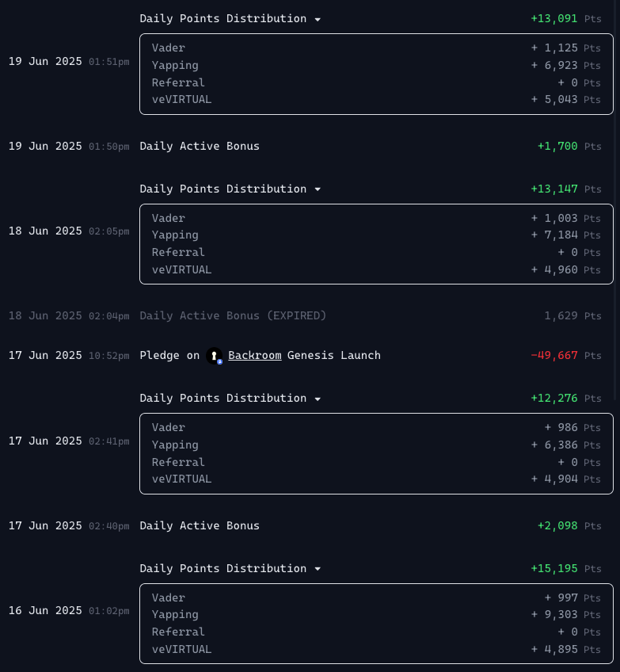The width and height of the screenshot is (620, 672).
Task: Click the 19 Jun 2025 01:50pm timestamp
Action: tap(69, 146)
